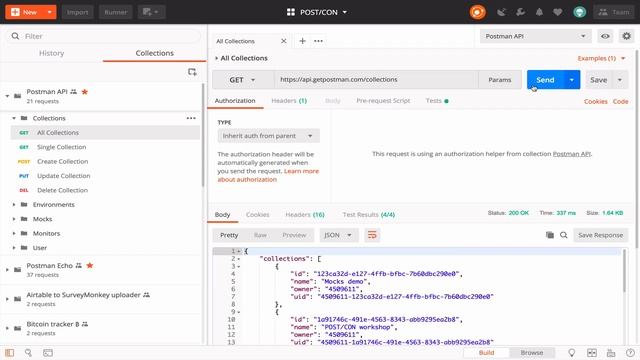Open the Save button dropdown arrow

tap(620, 80)
